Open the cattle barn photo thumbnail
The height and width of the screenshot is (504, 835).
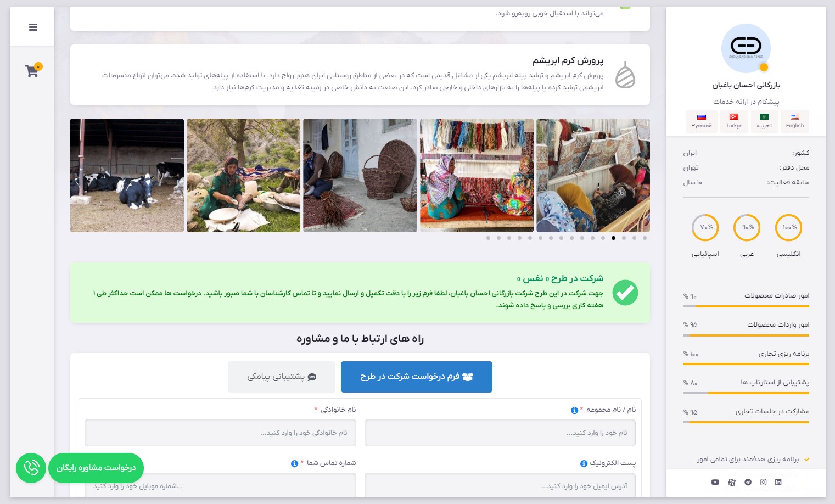[127, 175]
